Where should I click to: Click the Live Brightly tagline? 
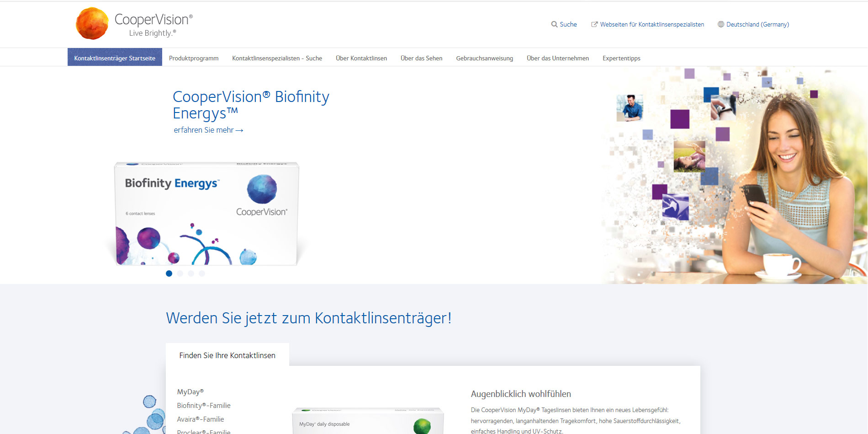(x=153, y=33)
